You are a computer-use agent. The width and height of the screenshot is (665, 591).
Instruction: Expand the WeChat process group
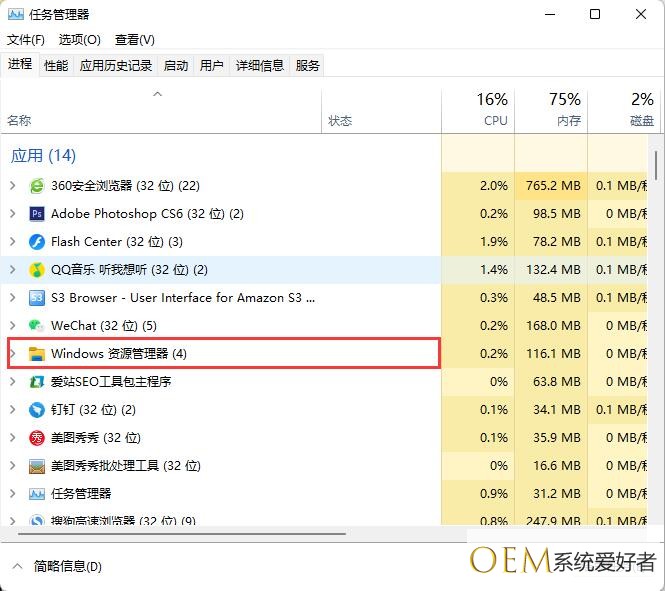12,326
